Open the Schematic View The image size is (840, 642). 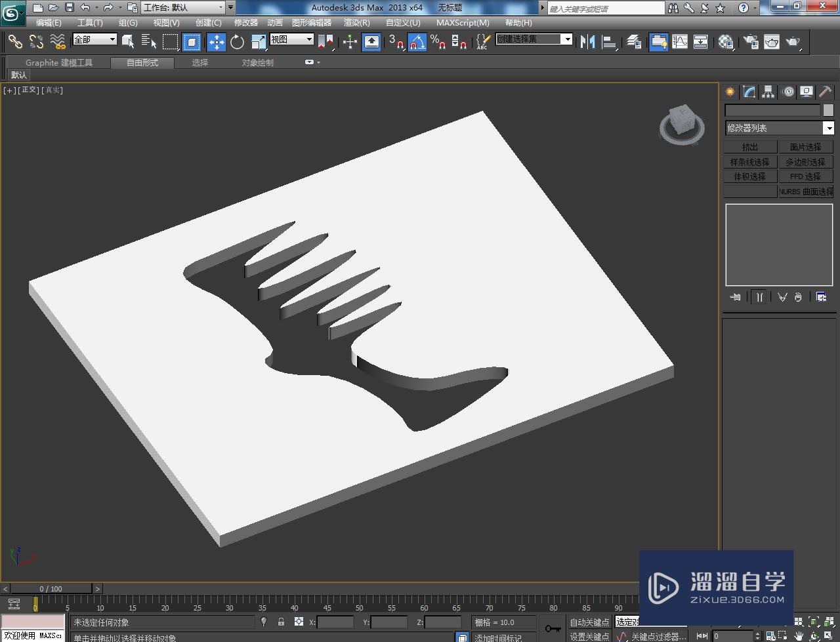pos(701,42)
